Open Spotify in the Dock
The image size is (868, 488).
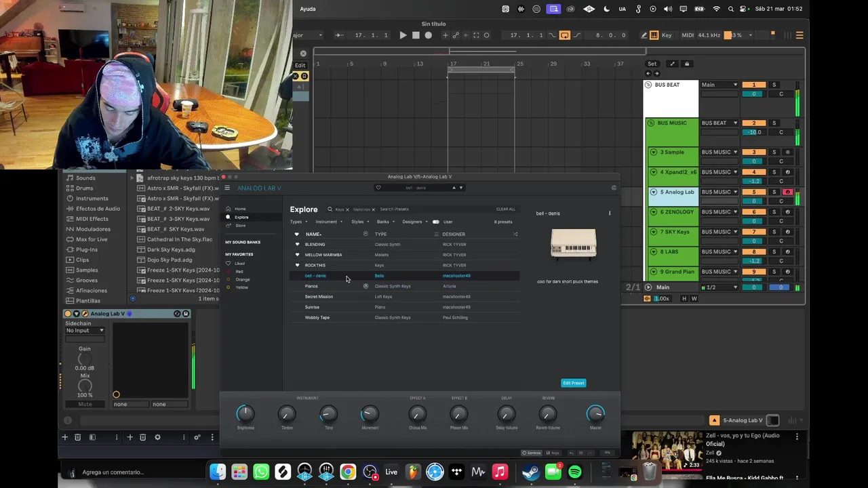575,472
